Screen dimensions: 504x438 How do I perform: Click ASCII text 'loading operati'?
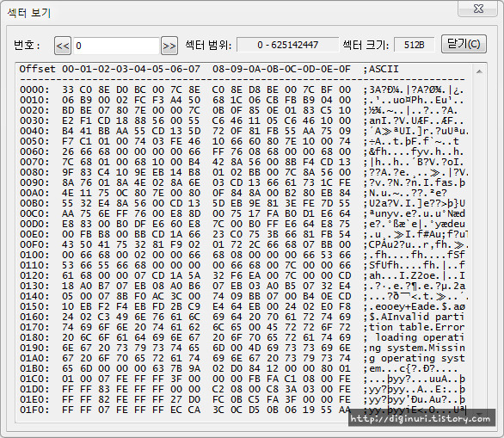(x=420, y=337)
